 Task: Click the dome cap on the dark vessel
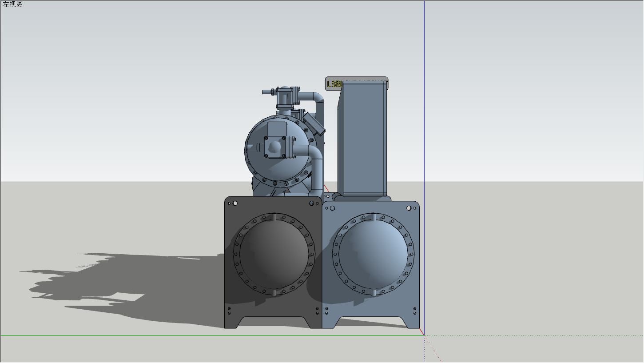[x=274, y=254]
